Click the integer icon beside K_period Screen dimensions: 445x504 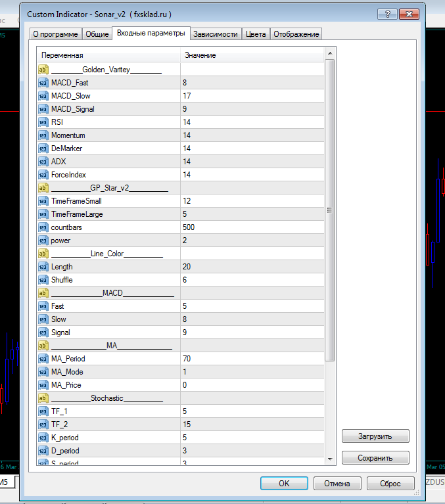[43, 438]
